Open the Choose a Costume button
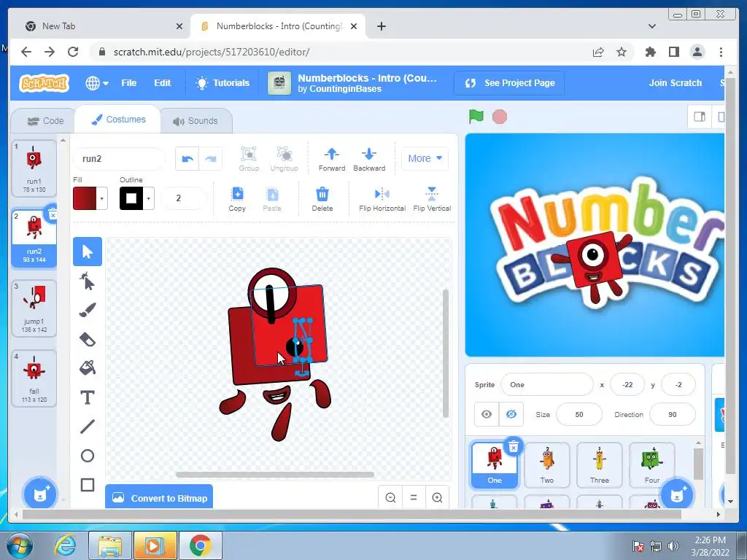Screen dimensions: 747x560 40,494
